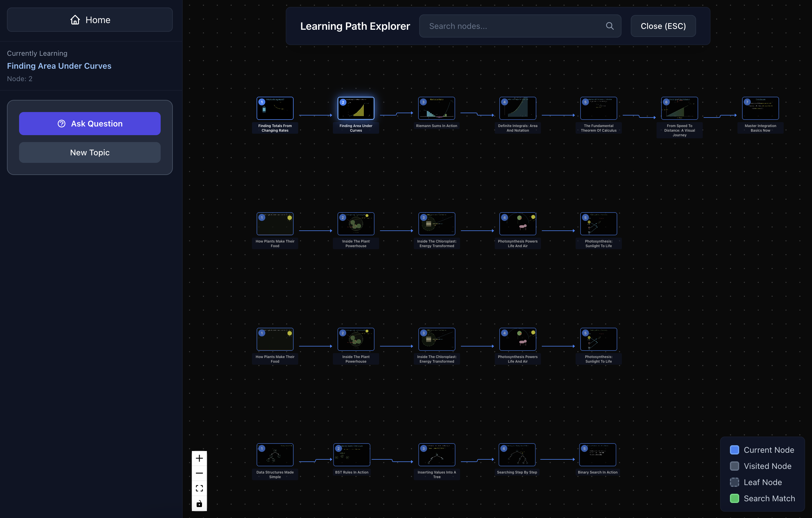This screenshot has height=518, width=812.
Task: Toggle the interactivity lock icon
Action: tap(199, 504)
